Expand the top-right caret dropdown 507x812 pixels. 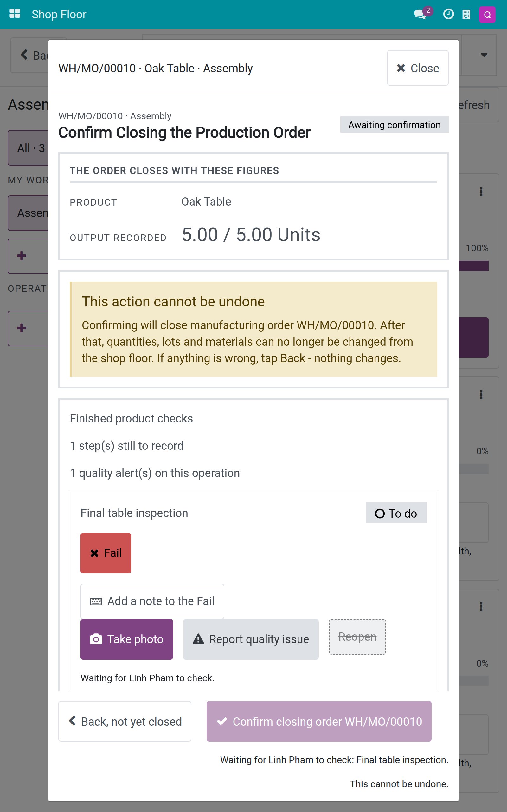(x=484, y=55)
